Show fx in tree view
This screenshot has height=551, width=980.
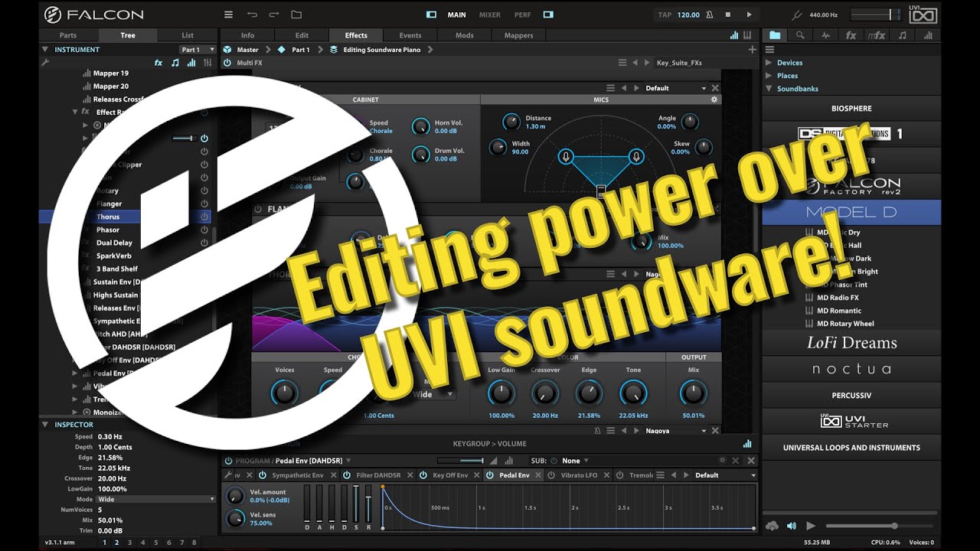click(158, 63)
